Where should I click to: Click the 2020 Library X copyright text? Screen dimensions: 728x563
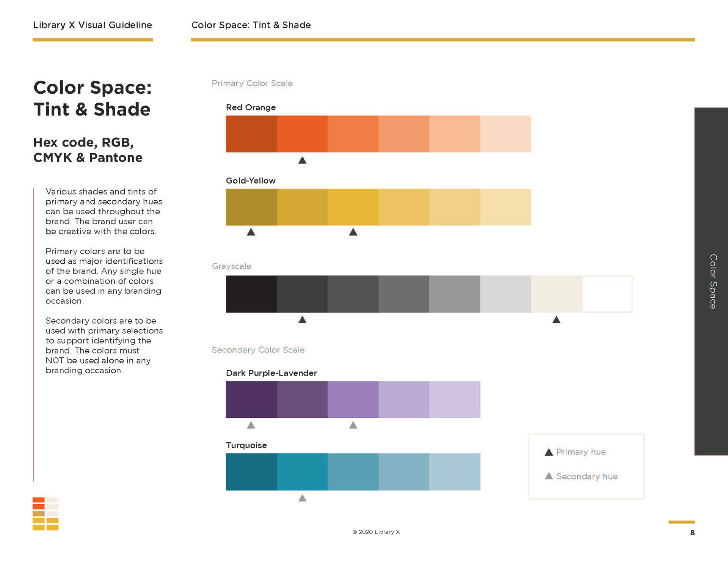point(376,532)
